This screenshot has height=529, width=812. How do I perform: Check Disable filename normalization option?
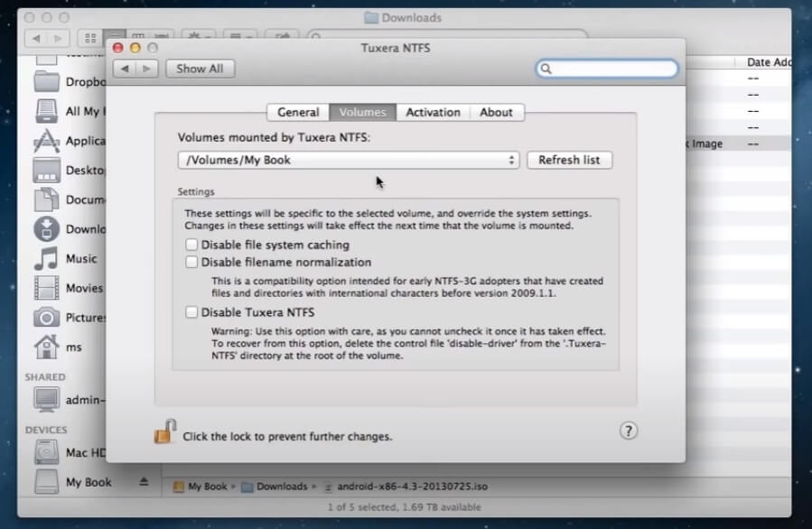pos(191,262)
